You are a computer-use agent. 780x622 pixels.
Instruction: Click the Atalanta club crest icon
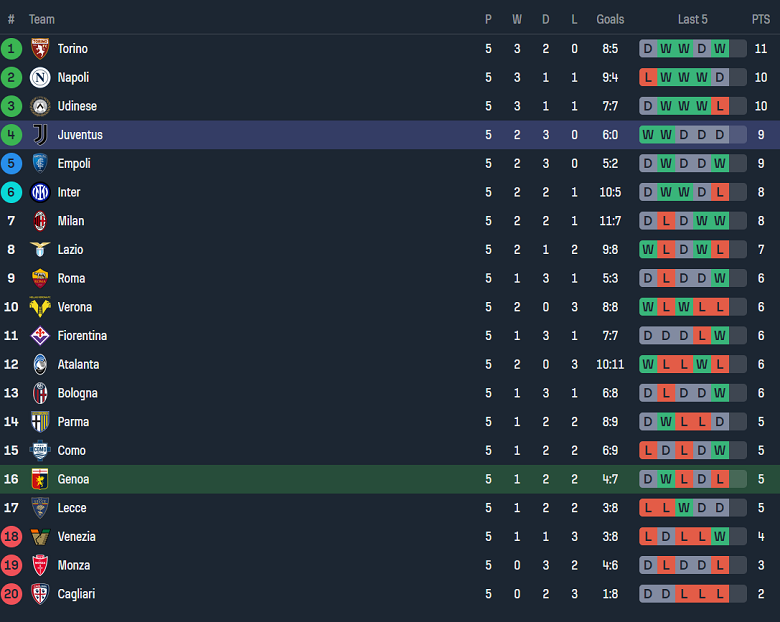[40, 364]
